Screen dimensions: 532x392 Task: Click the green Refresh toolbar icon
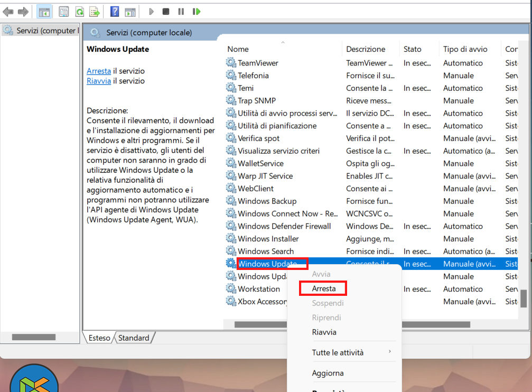[79, 12]
